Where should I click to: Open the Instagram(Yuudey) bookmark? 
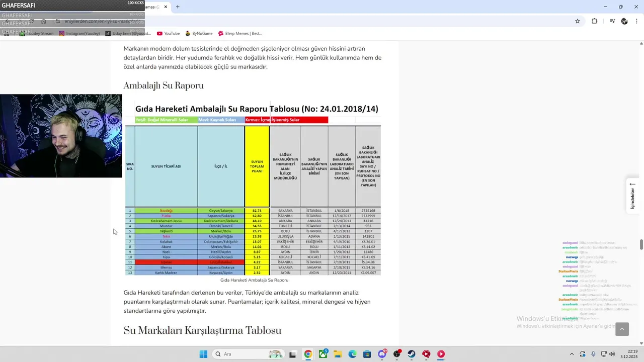[79, 34]
